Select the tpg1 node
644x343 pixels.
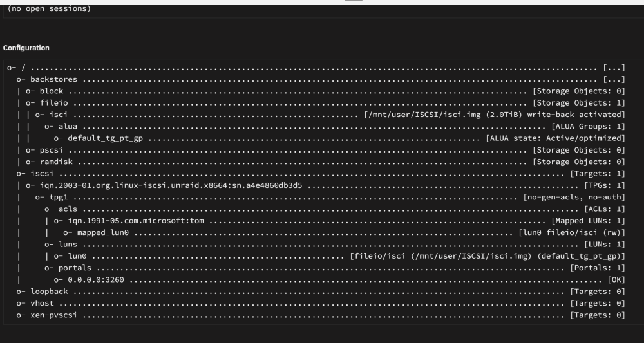pyautogui.click(x=59, y=198)
